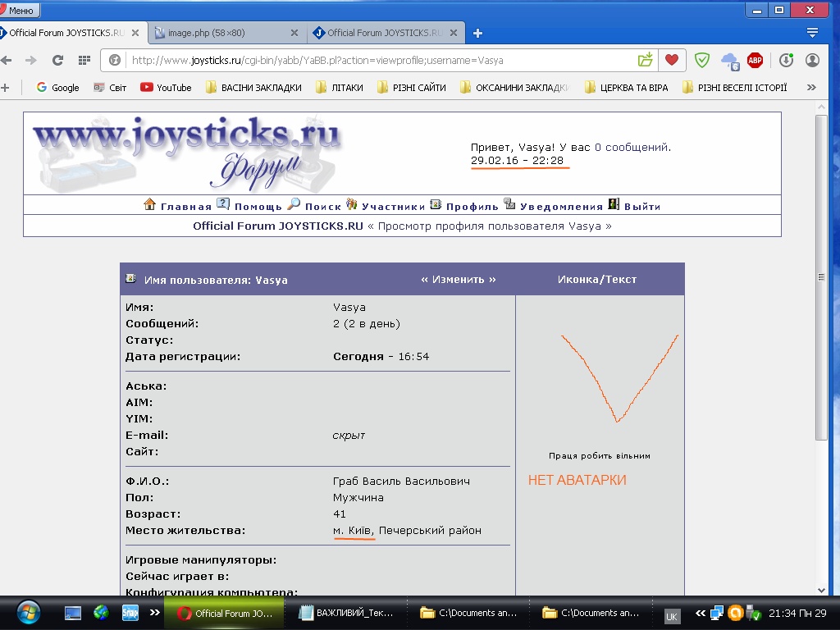
Task: Launch the globe browser quick-launch icon
Action: [101, 613]
